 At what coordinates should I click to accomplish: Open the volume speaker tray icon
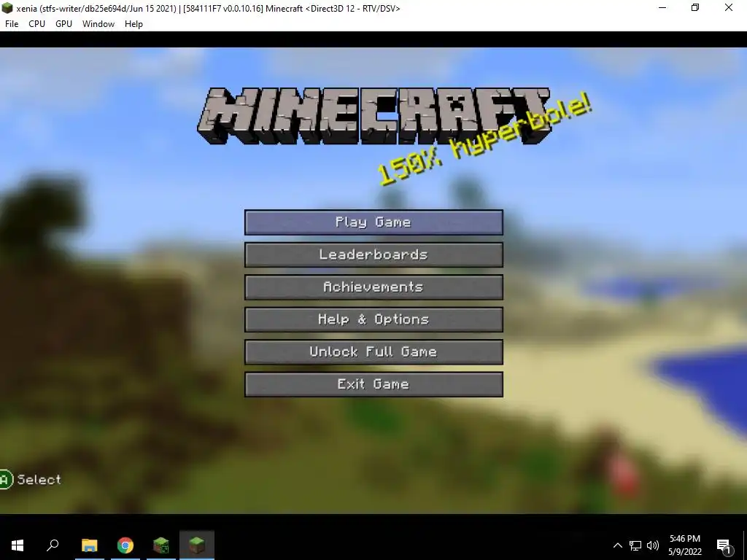coord(653,545)
